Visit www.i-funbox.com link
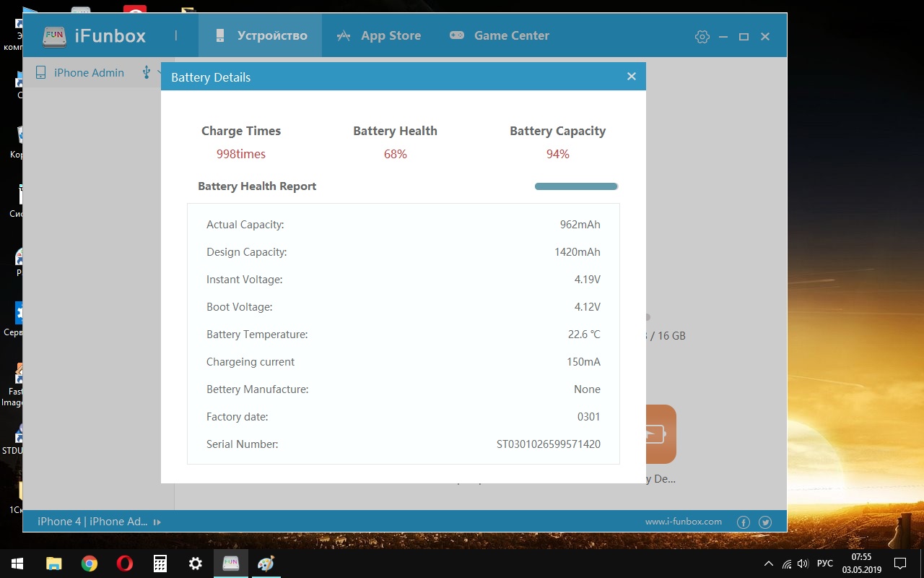Screen dimensions: 924x578 pos(683,522)
